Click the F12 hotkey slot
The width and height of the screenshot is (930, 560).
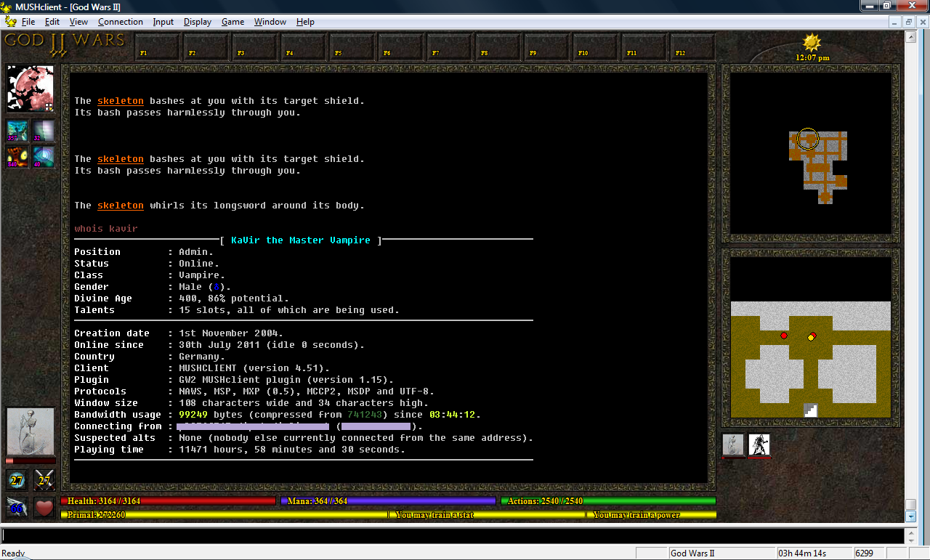[x=693, y=47]
